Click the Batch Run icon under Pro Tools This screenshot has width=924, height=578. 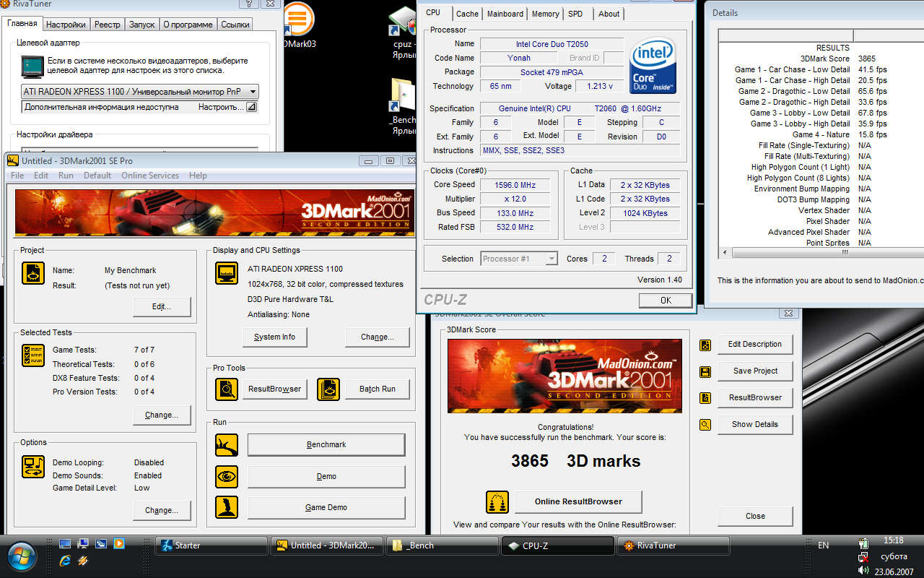pos(328,389)
